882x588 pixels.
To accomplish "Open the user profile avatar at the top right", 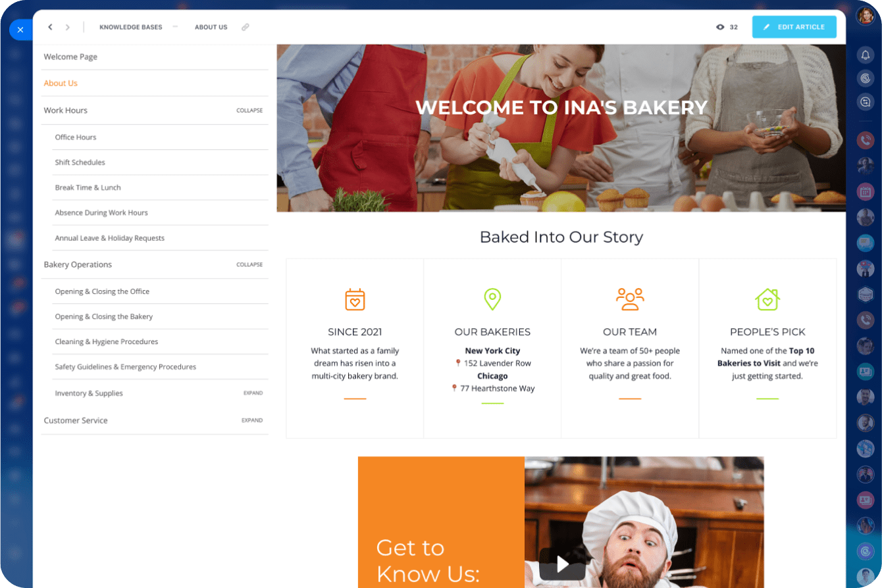I will click(865, 16).
